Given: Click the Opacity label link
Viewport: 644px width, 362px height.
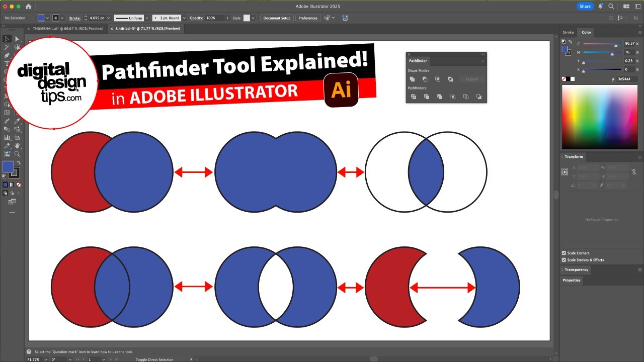Looking at the screenshot, I should coord(196,18).
